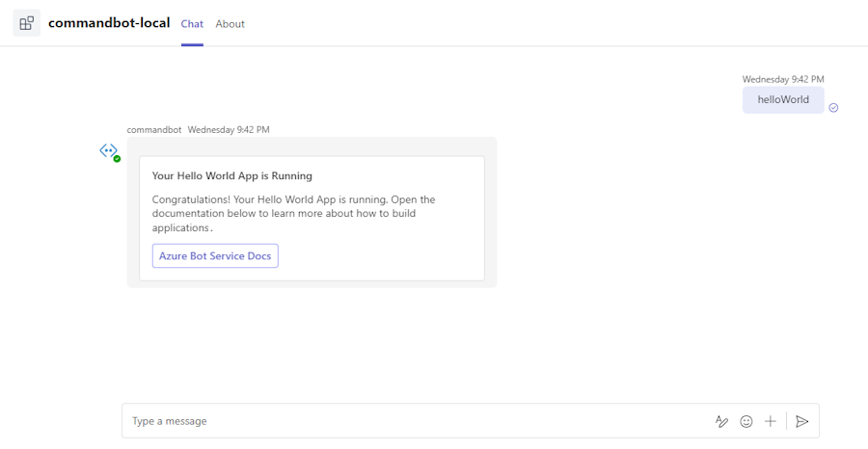Click the commandbot-local app icon in header
The height and width of the screenshot is (449, 868).
point(27,23)
